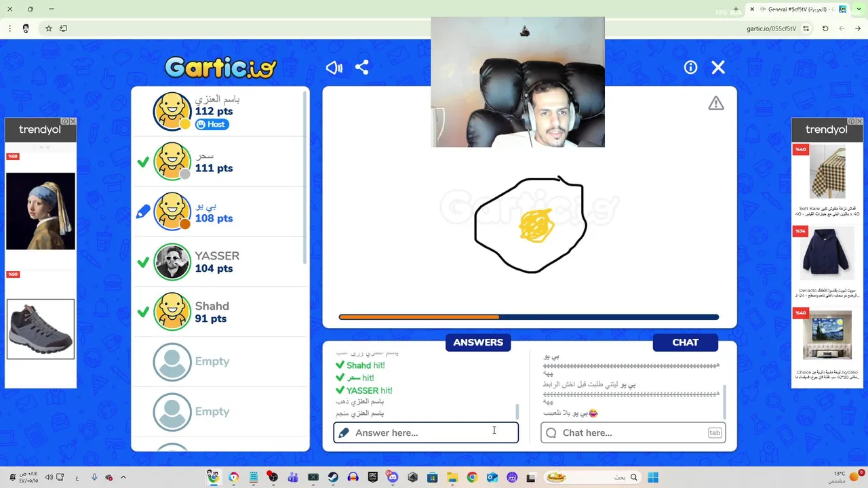Click the speech bubble icon in chat field

click(x=551, y=432)
